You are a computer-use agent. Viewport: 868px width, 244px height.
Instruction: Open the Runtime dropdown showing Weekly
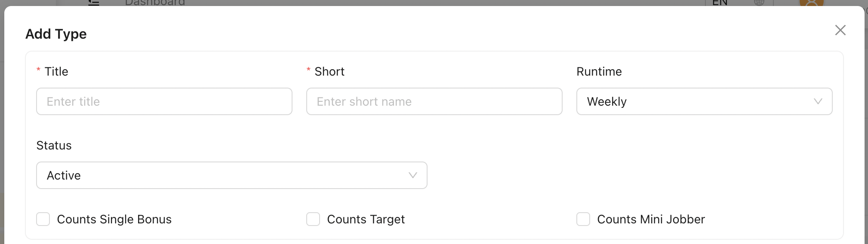click(697, 101)
